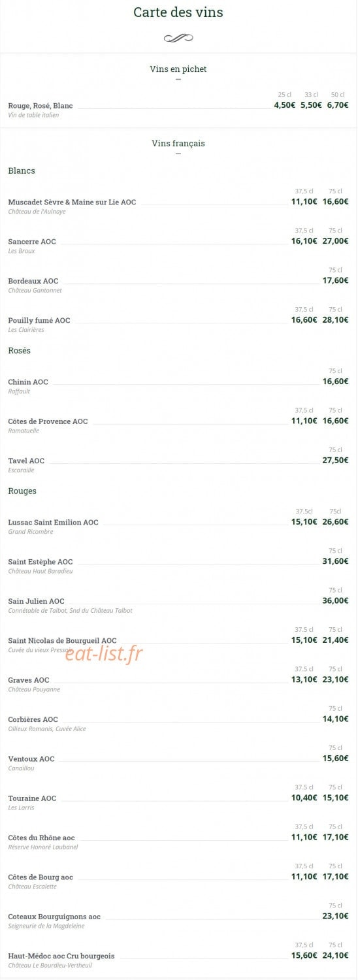Select the Graves AOC wine entry
Viewport: 358px width, 980px height.
(29, 680)
